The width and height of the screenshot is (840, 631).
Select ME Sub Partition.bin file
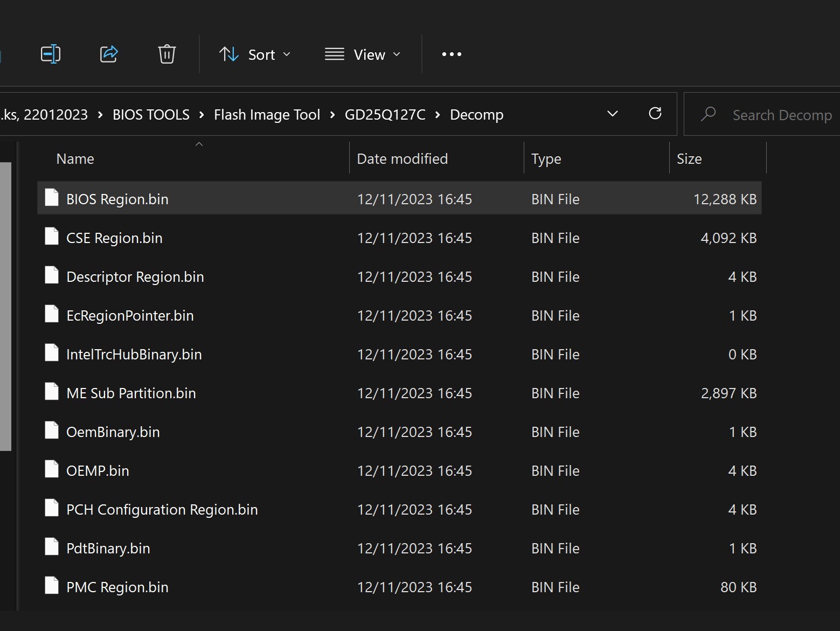131,393
